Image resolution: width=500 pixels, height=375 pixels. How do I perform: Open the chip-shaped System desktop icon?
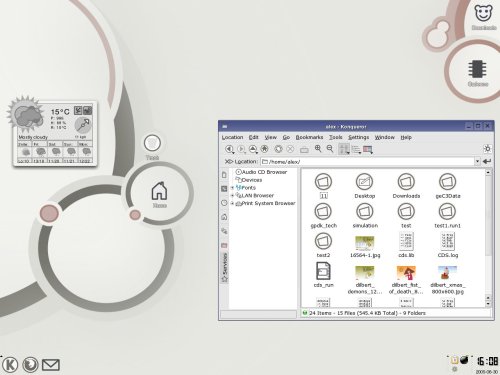coord(477,73)
